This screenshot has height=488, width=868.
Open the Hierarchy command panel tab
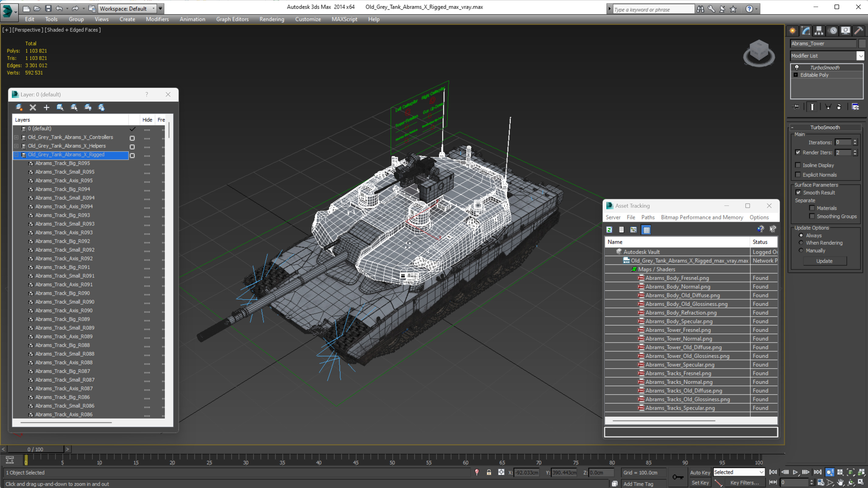coord(819,31)
